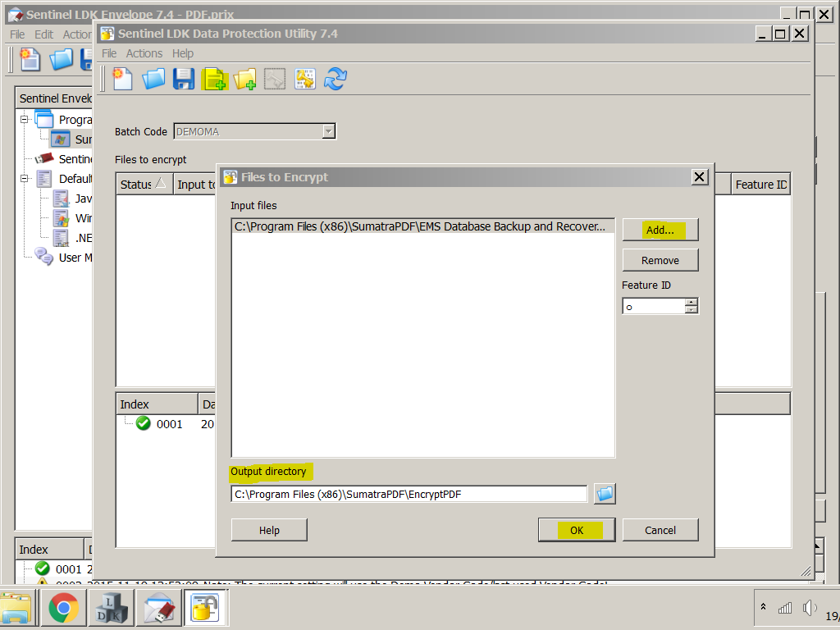Click Remove to delete the selected input file
The image size is (840, 630).
(660, 259)
